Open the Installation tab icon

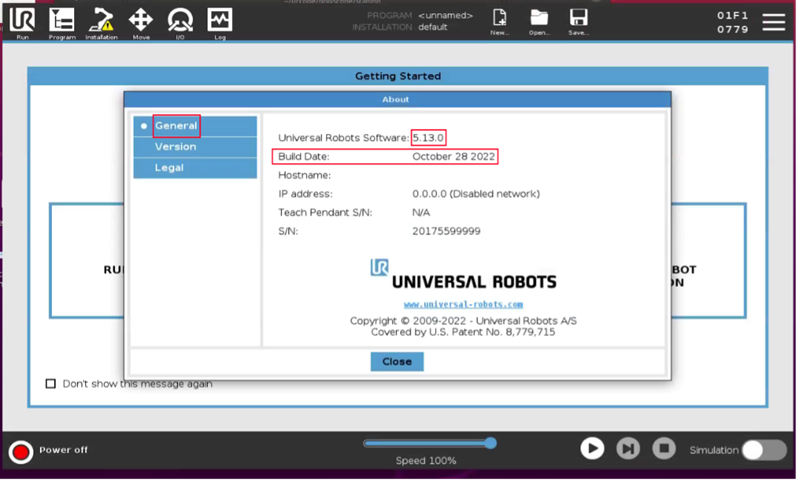click(x=101, y=21)
